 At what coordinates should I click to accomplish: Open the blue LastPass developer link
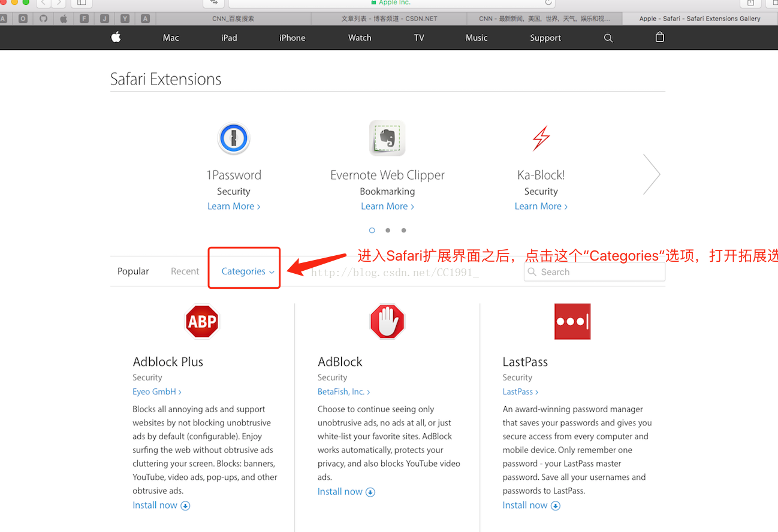coord(520,392)
